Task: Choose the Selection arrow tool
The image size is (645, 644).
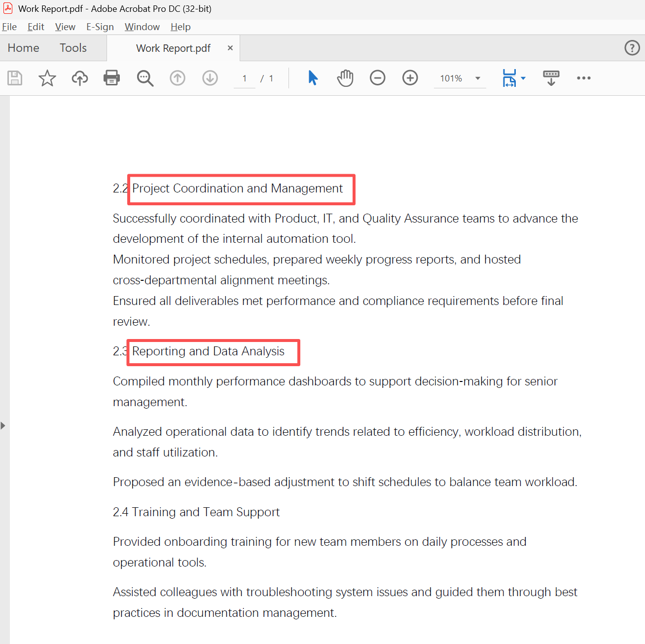Action: click(313, 78)
